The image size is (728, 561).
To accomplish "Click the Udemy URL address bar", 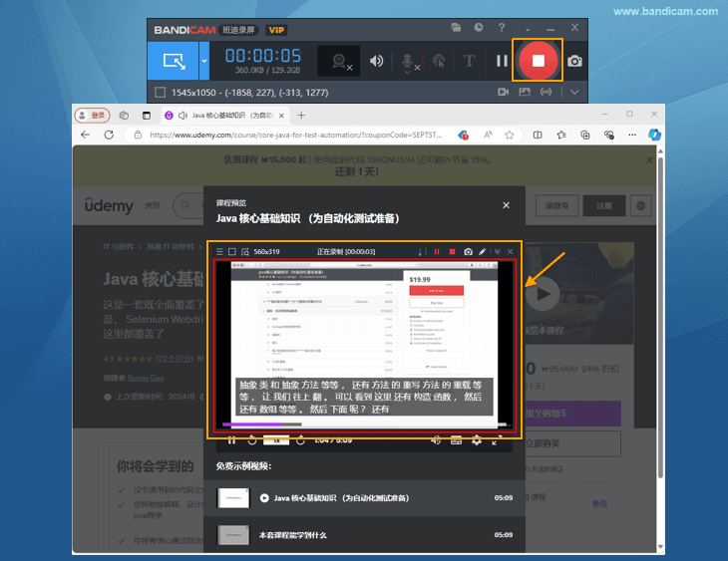I will (x=296, y=136).
